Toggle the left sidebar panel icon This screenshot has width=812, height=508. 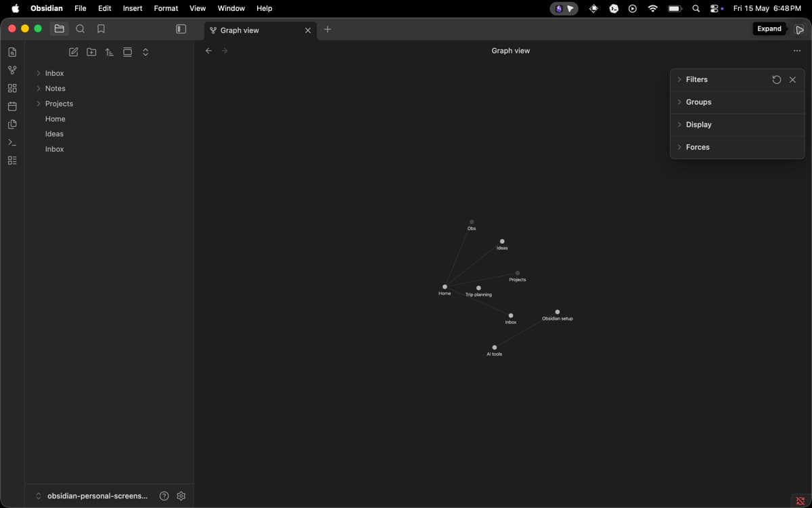pyautogui.click(x=181, y=28)
